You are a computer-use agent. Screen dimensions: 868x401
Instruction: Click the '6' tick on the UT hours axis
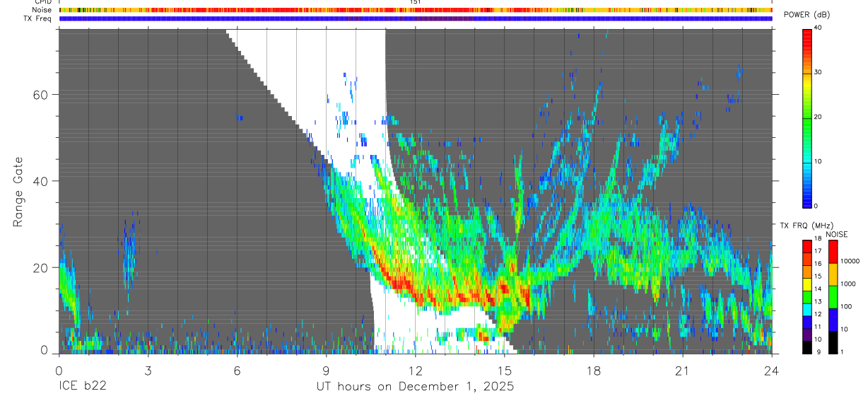[x=237, y=370]
